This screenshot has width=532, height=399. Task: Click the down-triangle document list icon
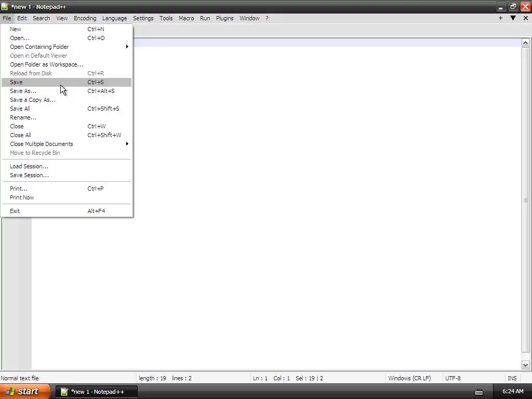coord(513,18)
